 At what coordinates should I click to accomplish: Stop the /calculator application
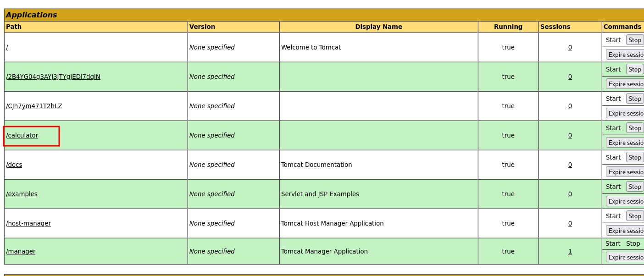click(x=635, y=128)
